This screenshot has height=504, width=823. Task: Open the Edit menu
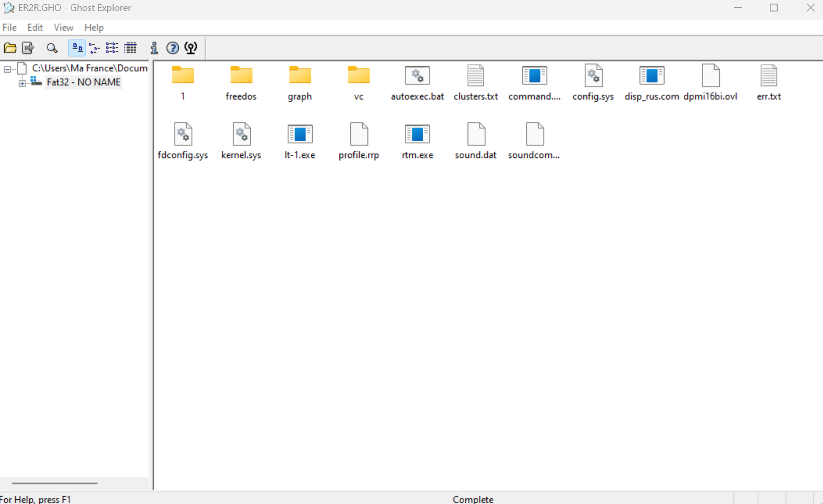35,28
